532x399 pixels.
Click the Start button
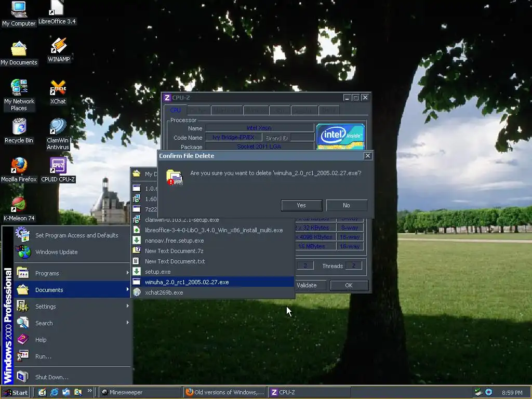(x=16, y=392)
